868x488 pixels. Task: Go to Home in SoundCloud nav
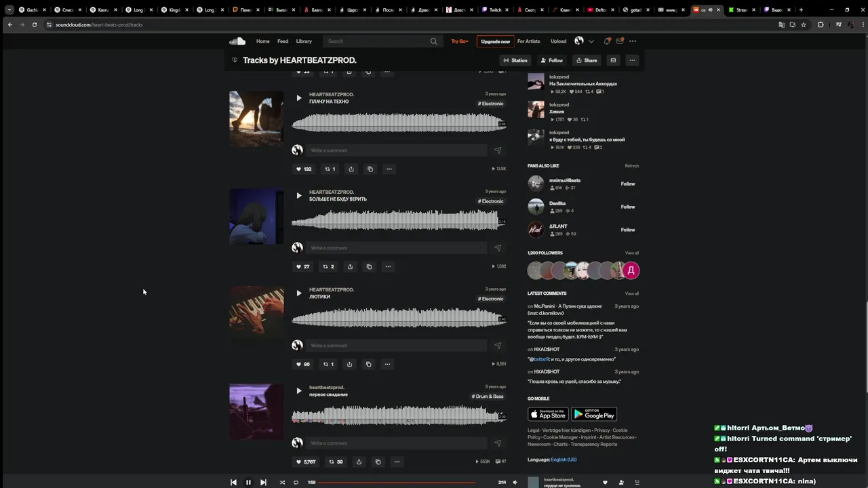[x=263, y=41]
